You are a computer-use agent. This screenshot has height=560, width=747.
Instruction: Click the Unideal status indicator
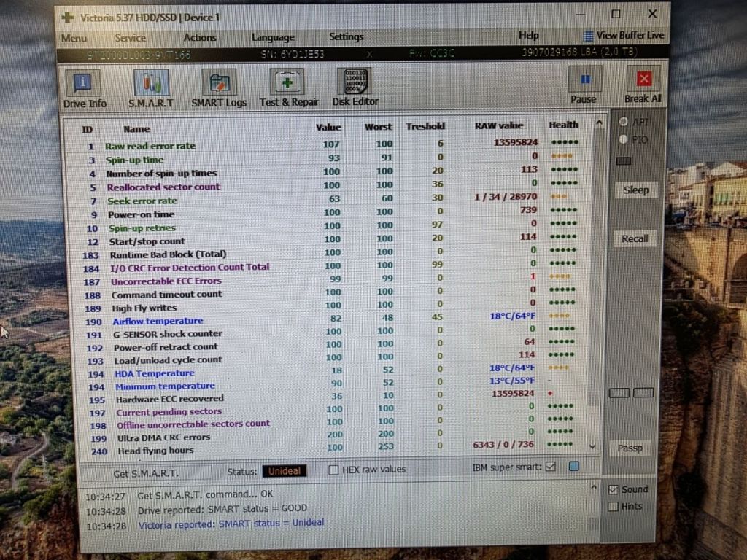(285, 472)
